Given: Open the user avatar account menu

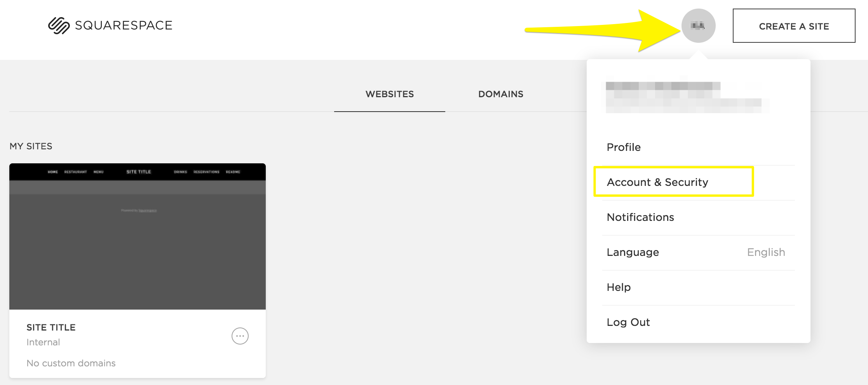Looking at the screenshot, I should (698, 26).
